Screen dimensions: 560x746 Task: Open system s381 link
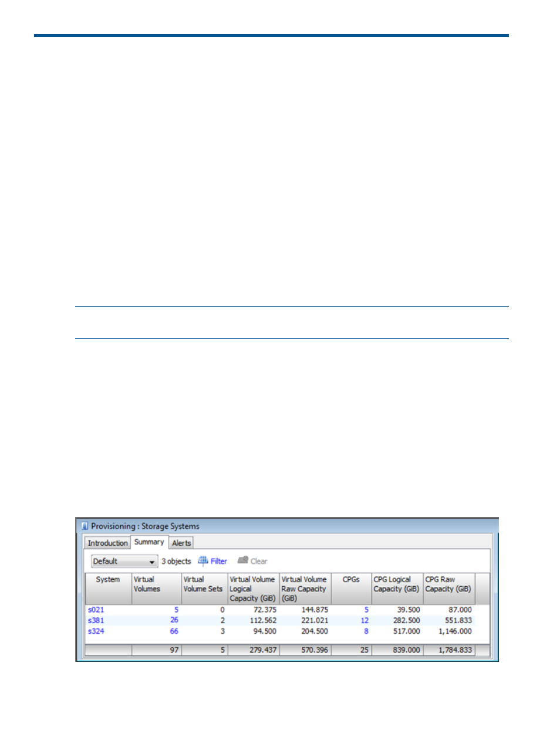pyautogui.click(x=96, y=620)
